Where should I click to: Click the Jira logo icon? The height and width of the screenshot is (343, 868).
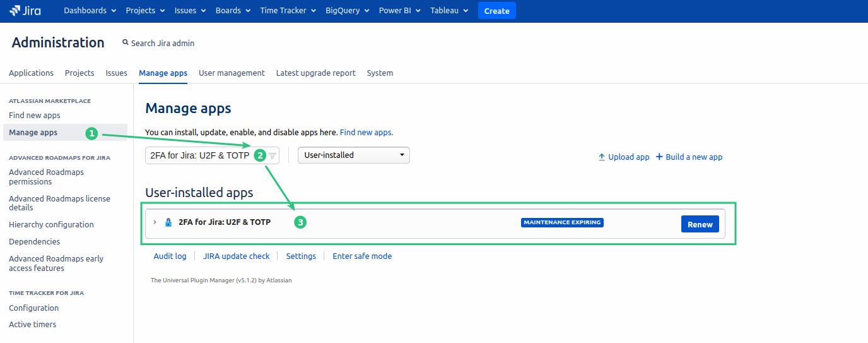(15, 11)
